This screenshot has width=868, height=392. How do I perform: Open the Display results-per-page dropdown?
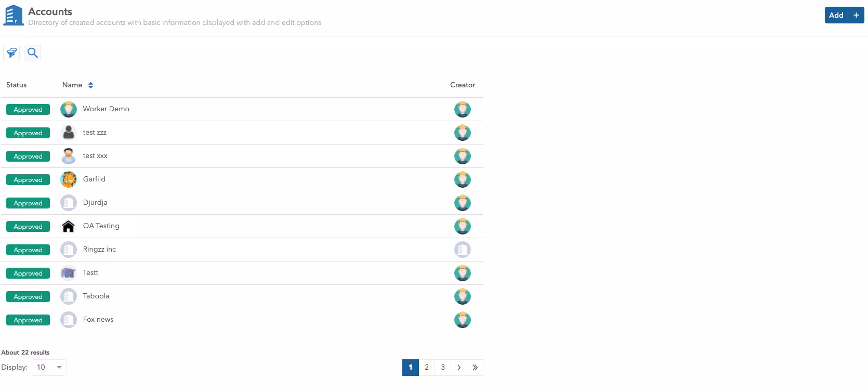click(49, 368)
